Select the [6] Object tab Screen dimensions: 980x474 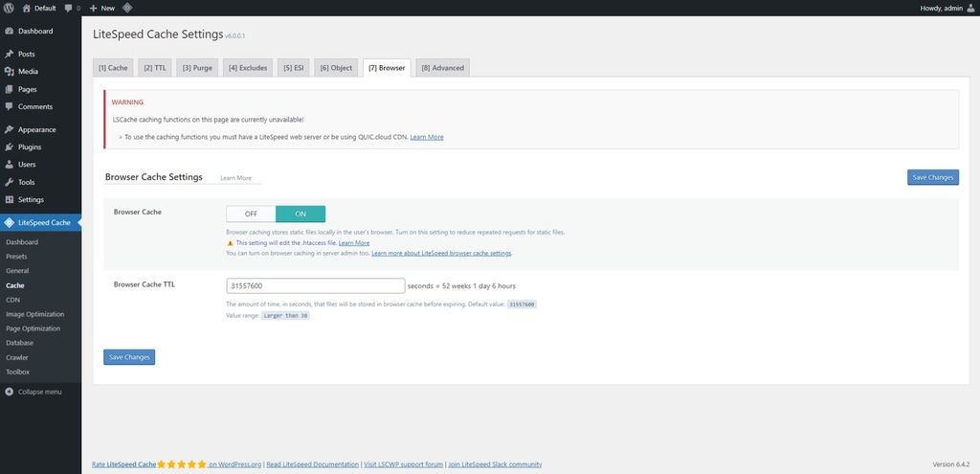(x=336, y=68)
